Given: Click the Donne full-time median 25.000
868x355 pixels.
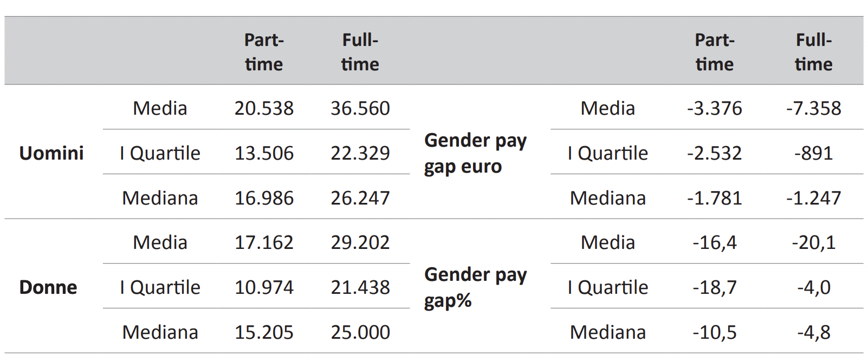Looking at the screenshot, I should (360, 332).
